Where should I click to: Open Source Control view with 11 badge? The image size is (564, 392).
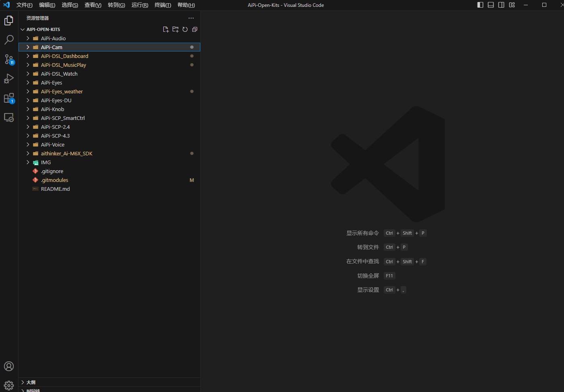9,60
